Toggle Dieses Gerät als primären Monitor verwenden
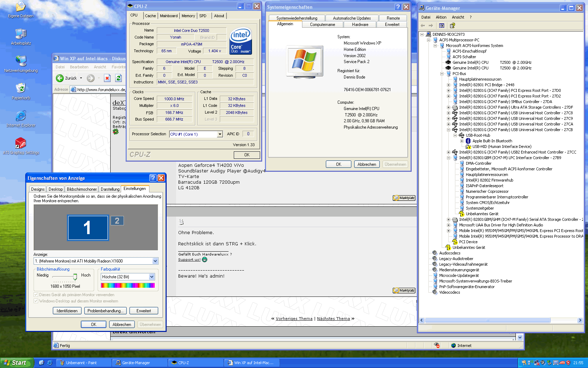Screen dimensions: 588x368 coord(36,295)
